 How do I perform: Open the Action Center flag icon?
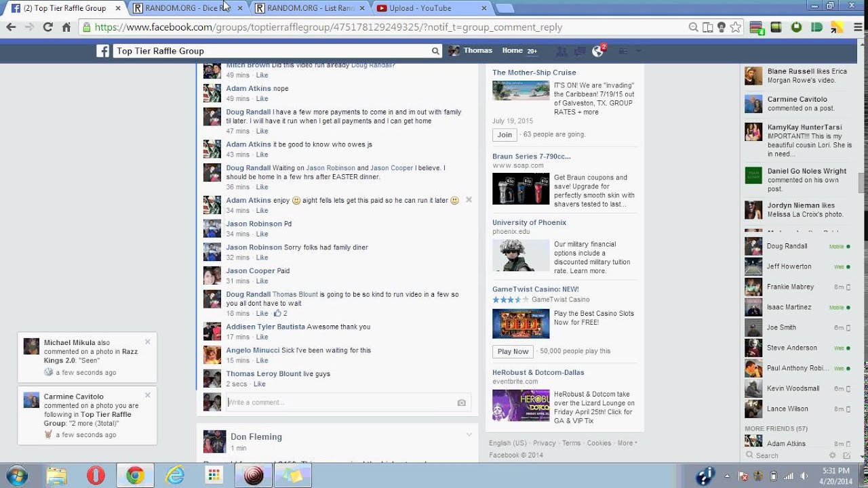(x=743, y=476)
